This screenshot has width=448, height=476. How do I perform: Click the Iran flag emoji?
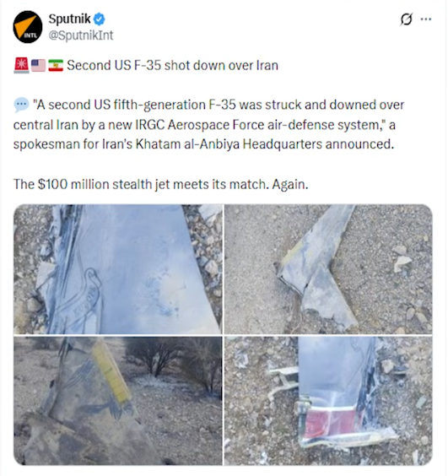tap(56, 65)
